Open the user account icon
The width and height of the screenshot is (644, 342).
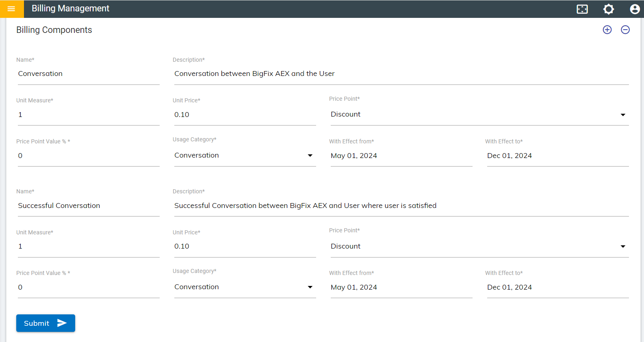pos(635,9)
